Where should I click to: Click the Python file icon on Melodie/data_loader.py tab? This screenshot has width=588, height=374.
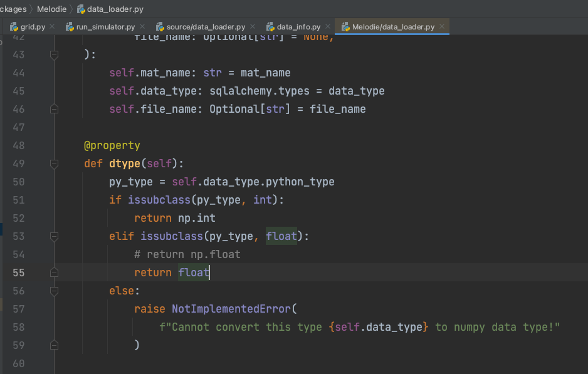click(346, 26)
